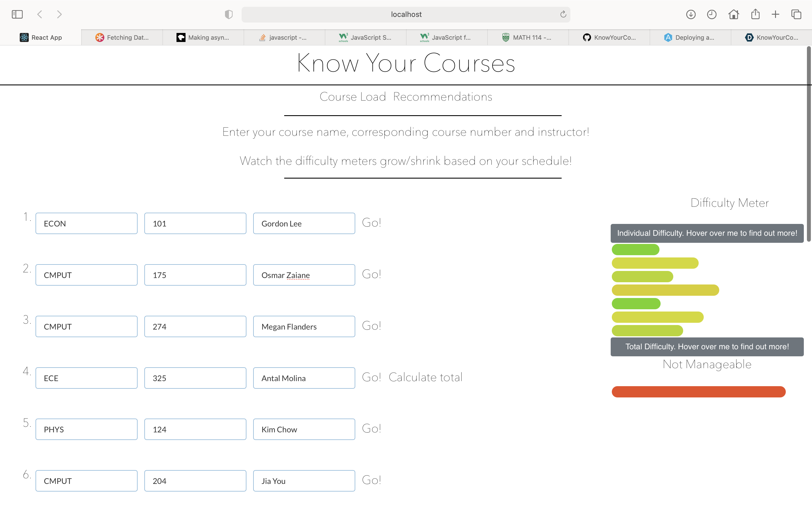812x507 pixels.
Task: Click the Osmar Zaiane instructor field
Action: click(x=304, y=275)
